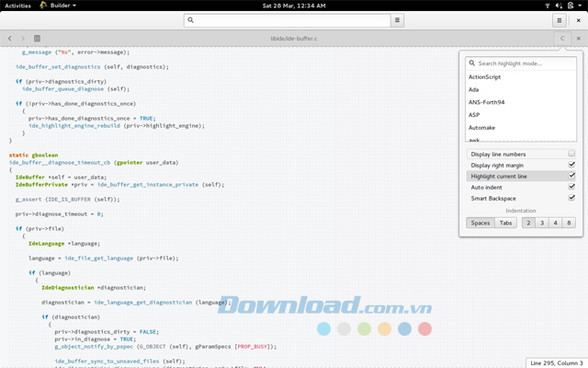Disable Smart Backspace option

pyautogui.click(x=571, y=198)
